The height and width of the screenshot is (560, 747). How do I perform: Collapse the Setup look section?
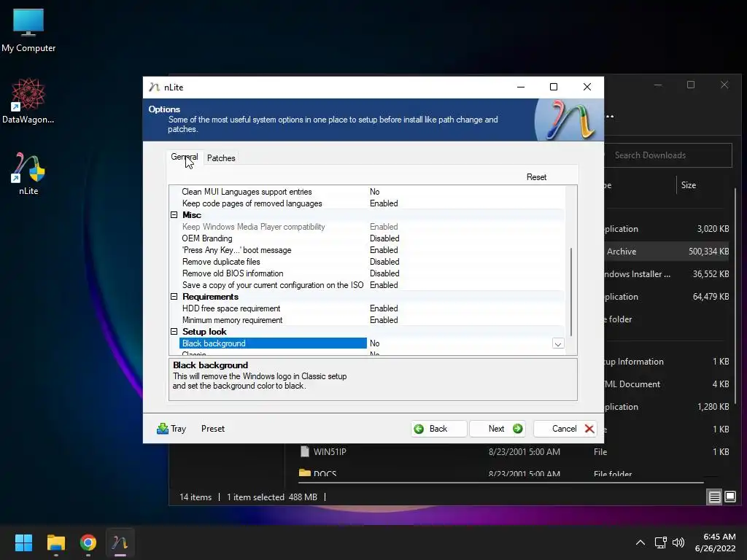[174, 332]
